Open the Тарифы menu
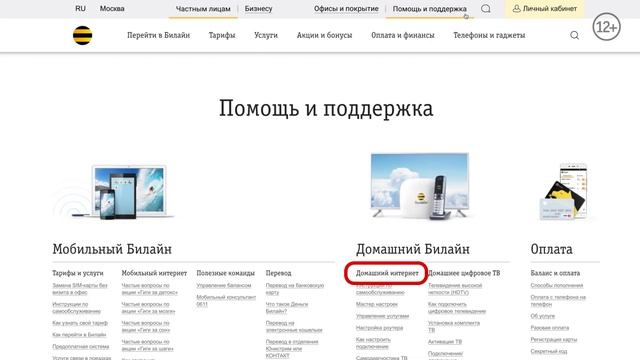This screenshot has width=640, height=360. pyautogui.click(x=222, y=36)
